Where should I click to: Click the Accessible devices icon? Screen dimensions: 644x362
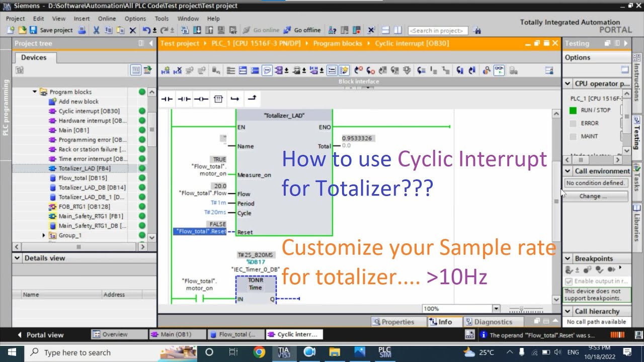tap(332, 30)
